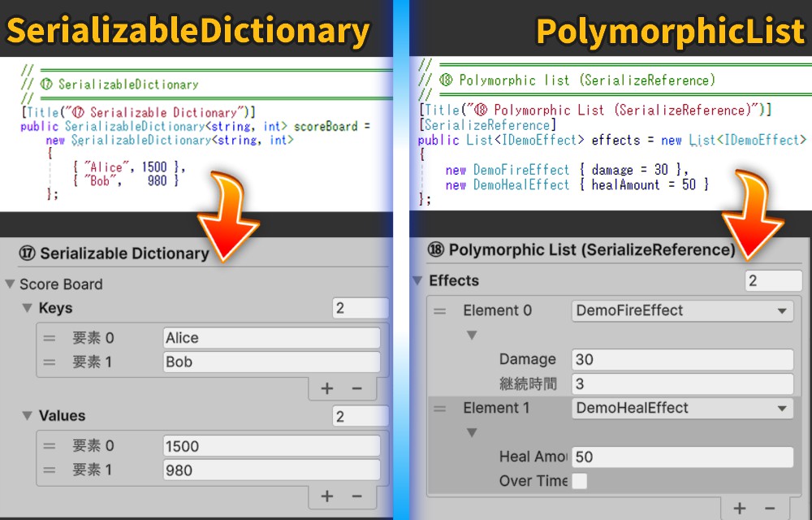Collapse the Effects list foldout
Viewport: 812px width, 520px height.
[x=418, y=280]
